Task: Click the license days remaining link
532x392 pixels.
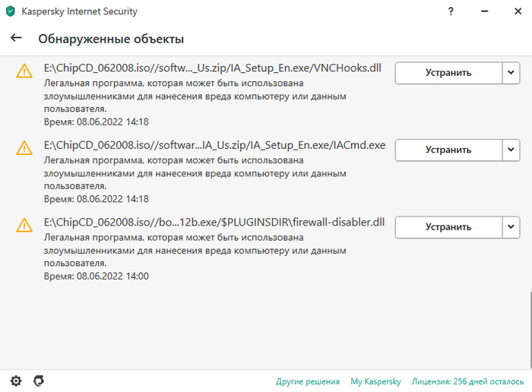Action: (x=469, y=381)
